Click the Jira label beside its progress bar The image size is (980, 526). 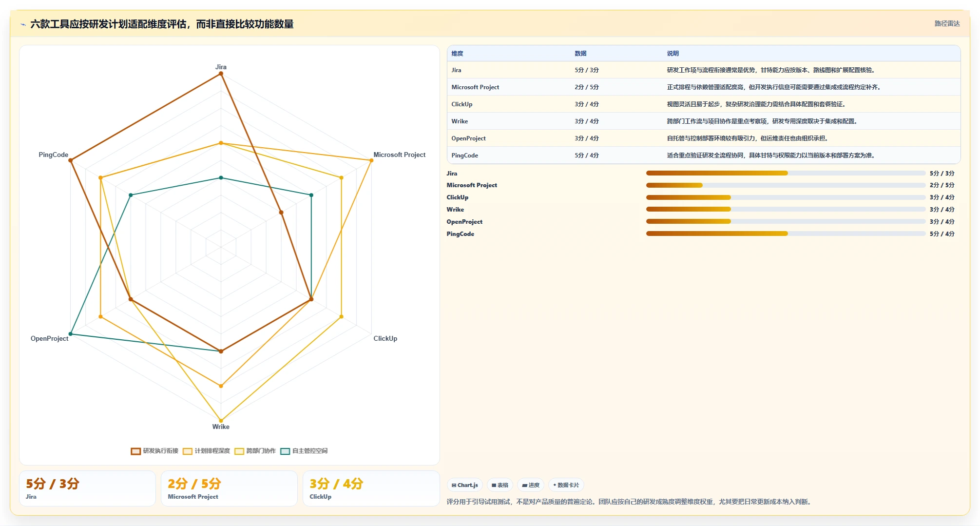(x=452, y=174)
